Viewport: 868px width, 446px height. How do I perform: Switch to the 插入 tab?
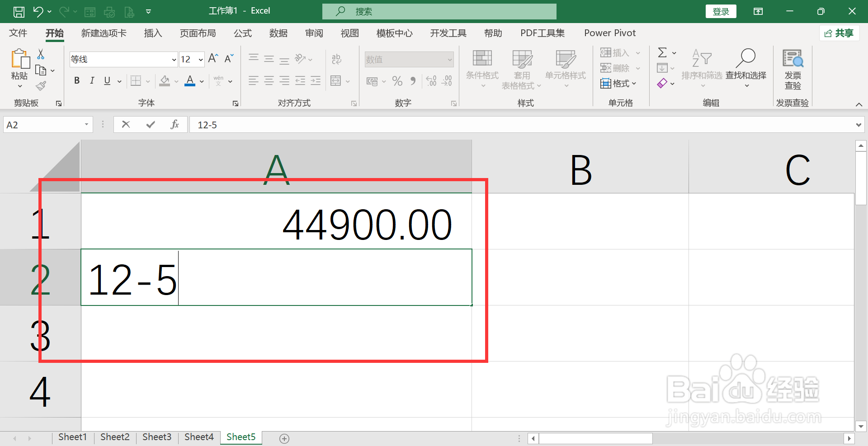(x=153, y=33)
